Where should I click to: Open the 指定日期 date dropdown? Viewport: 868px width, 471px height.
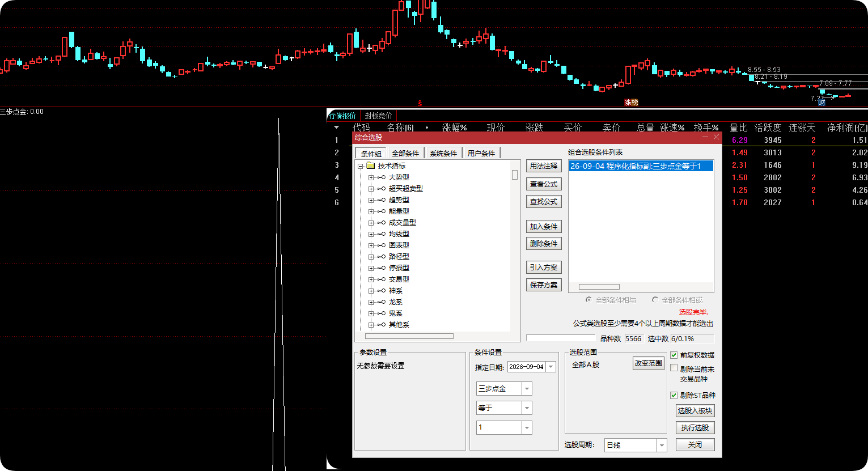[x=551, y=367]
